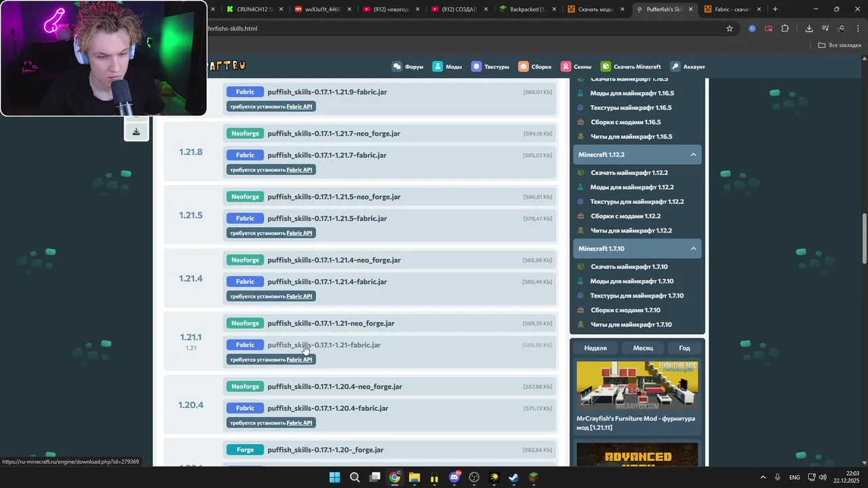Viewport: 868px width, 488px height.
Task: Open Fabric API link under the 1.20.4 row
Action: pos(299,423)
